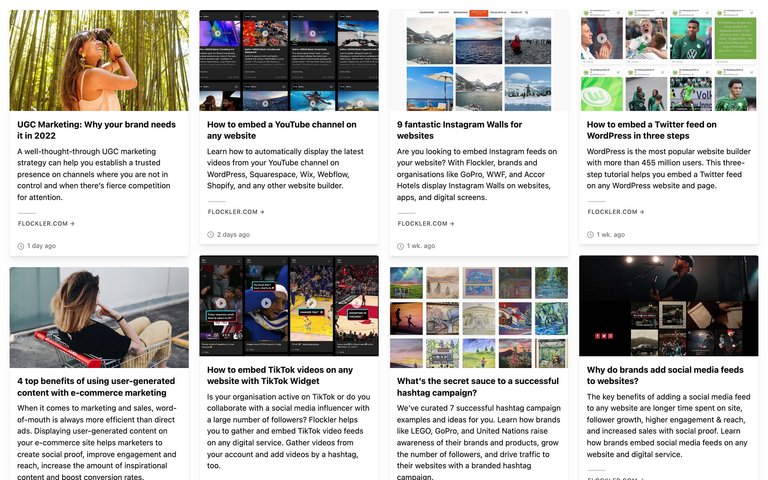Click description about longer time spent on site

pos(669,425)
